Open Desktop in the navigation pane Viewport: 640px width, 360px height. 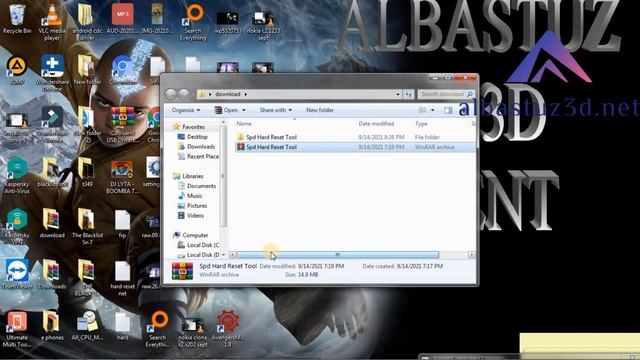click(197, 137)
